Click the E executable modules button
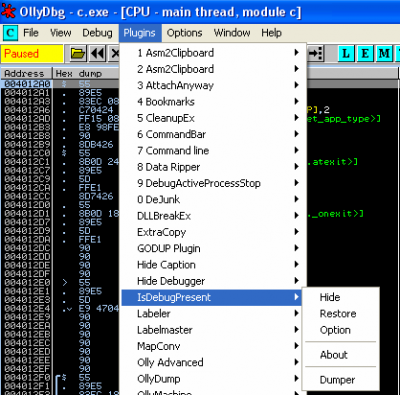Screen dimensions: 400x395 (x=365, y=54)
